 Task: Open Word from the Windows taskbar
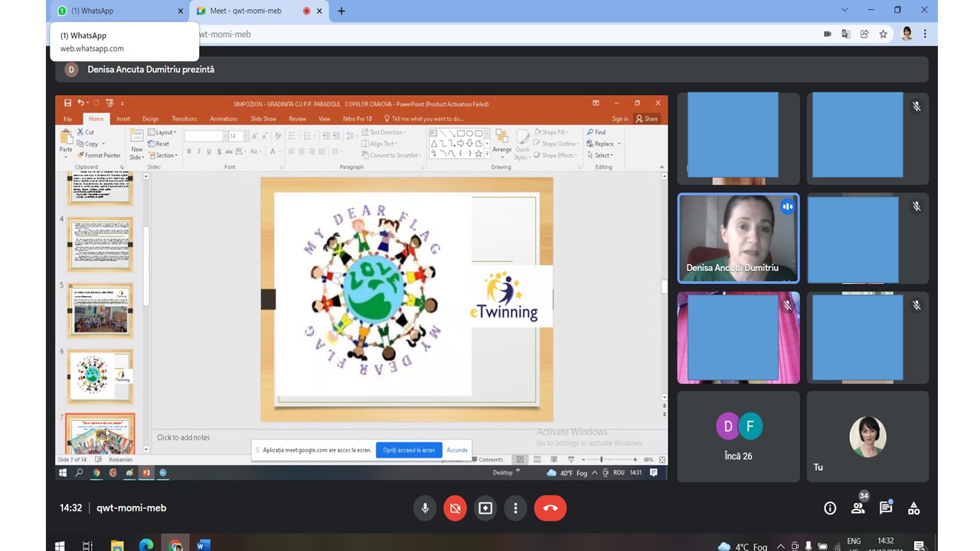tap(203, 545)
